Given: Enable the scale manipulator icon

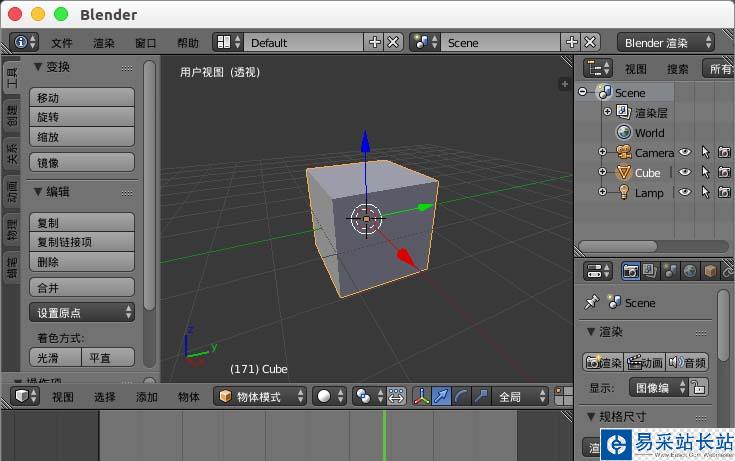Looking at the screenshot, I should click(x=481, y=396).
